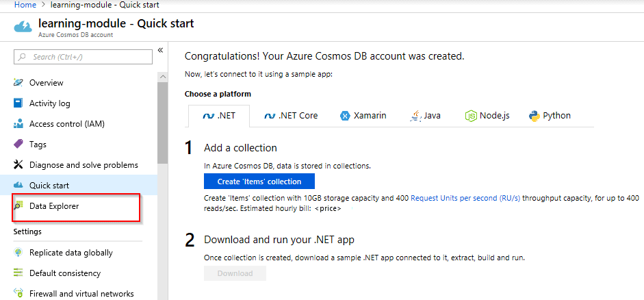Select the Java platform tab
This screenshot has width=644, height=300.
[x=425, y=116]
